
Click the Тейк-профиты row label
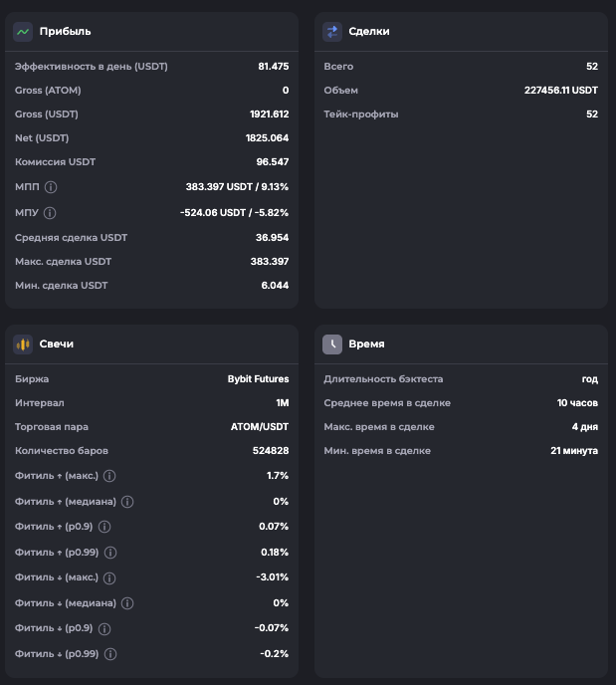point(361,114)
